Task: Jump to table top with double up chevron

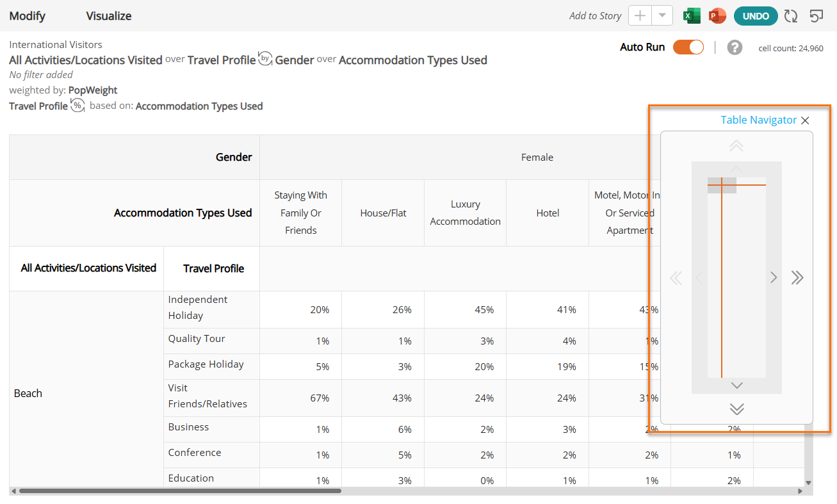Action: pyautogui.click(x=736, y=146)
